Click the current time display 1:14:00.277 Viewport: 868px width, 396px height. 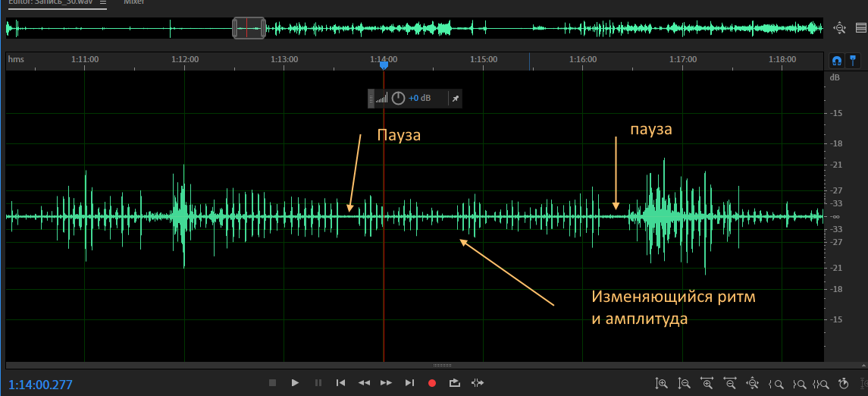coord(40,385)
